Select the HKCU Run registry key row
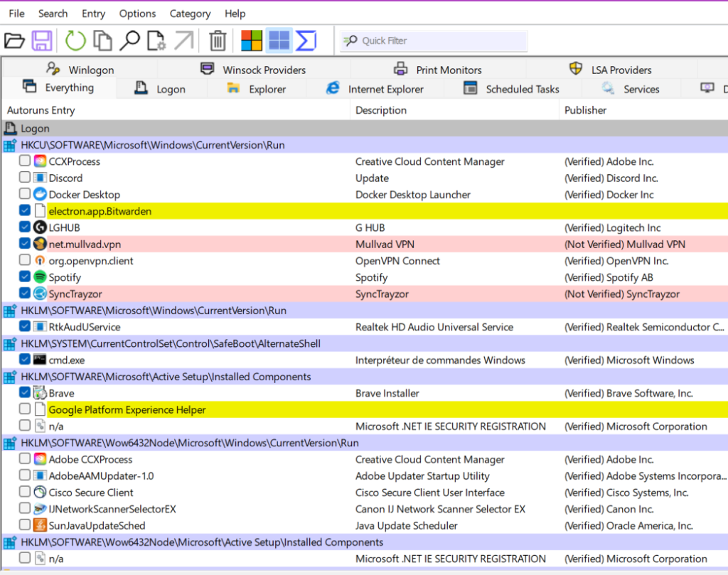Viewport: 728px width, 575px height. click(x=365, y=145)
